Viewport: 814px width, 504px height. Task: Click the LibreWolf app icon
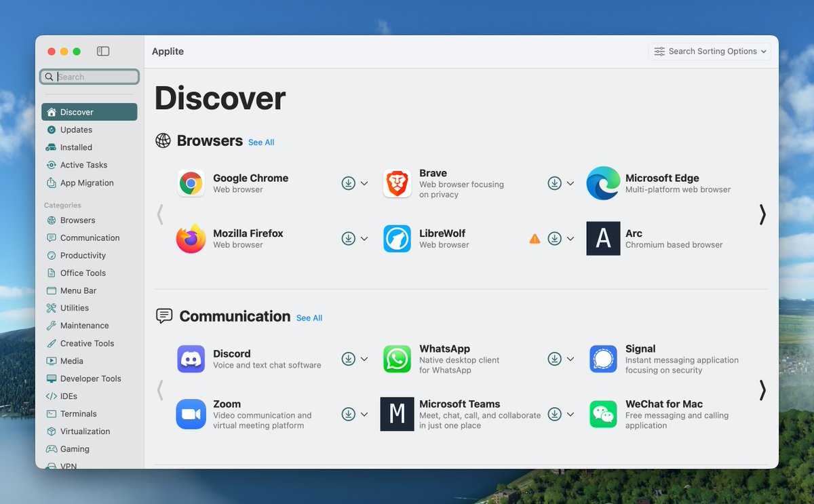click(397, 239)
